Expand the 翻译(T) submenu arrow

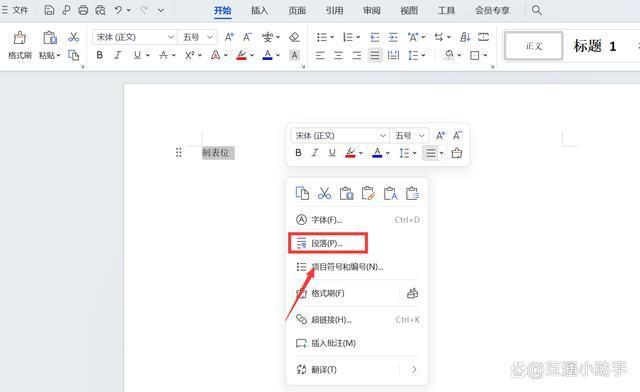[414, 370]
